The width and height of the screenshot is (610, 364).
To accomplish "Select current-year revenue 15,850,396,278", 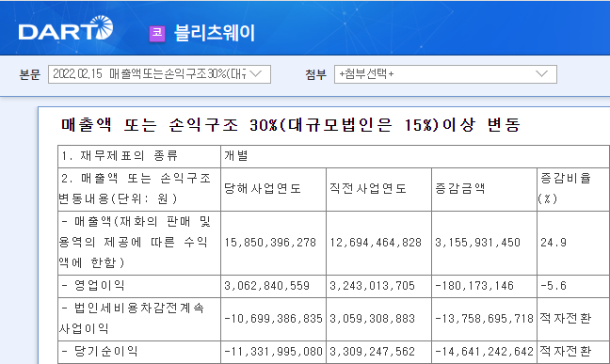I will [270, 243].
